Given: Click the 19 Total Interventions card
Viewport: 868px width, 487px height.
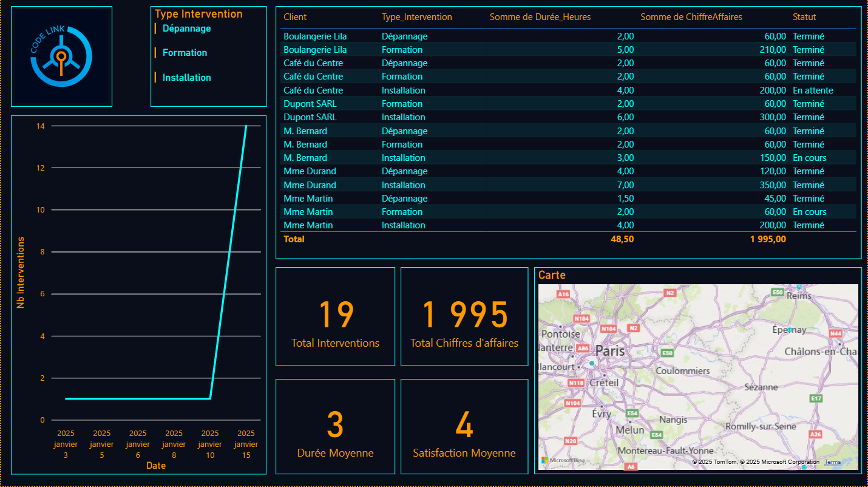Looking at the screenshot, I should click(x=335, y=316).
